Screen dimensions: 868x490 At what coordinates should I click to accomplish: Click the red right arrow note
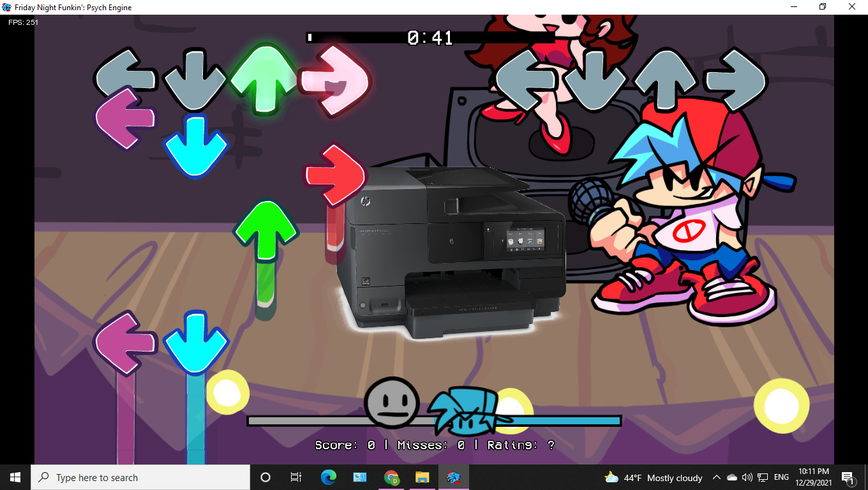[334, 175]
